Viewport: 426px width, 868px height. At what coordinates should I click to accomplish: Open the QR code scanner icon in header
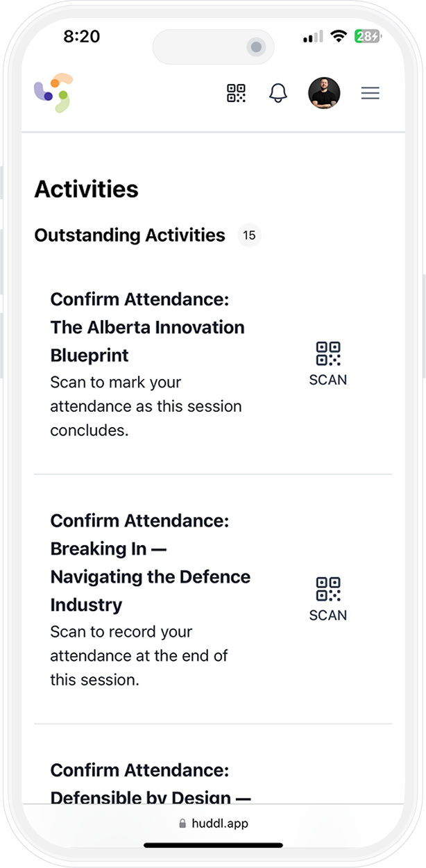pyautogui.click(x=235, y=93)
